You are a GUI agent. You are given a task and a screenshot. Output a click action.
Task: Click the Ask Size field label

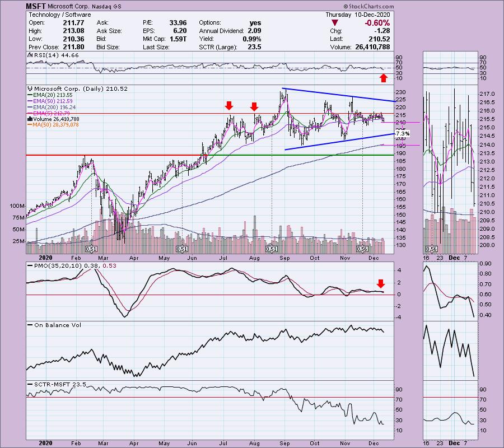109,31
